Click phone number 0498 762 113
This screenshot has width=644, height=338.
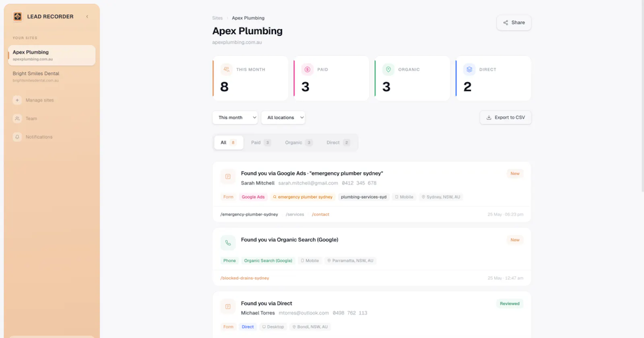click(x=350, y=313)
